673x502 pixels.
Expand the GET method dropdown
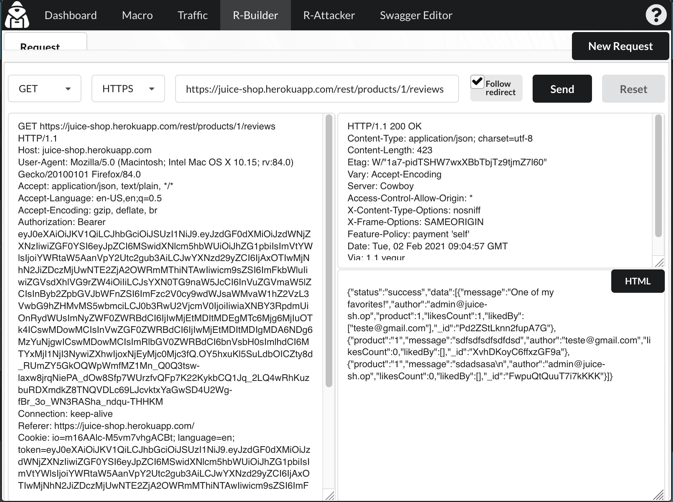click(45, 89)
